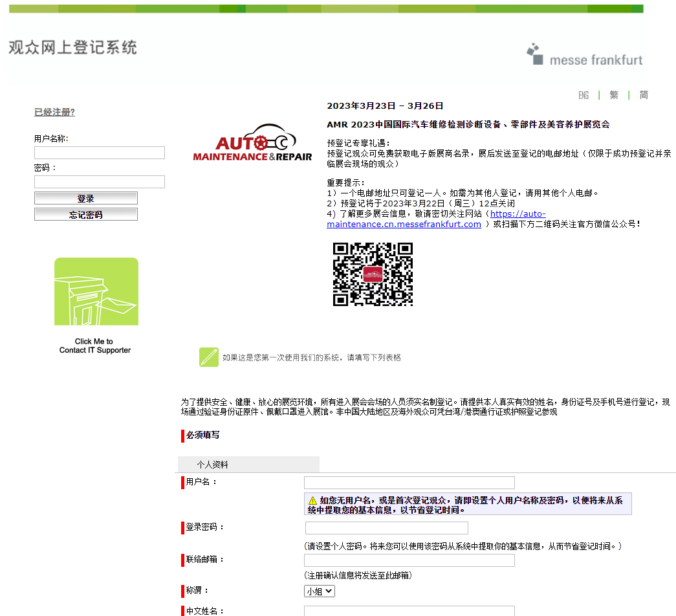Click the WeChat QR code image

373,274
